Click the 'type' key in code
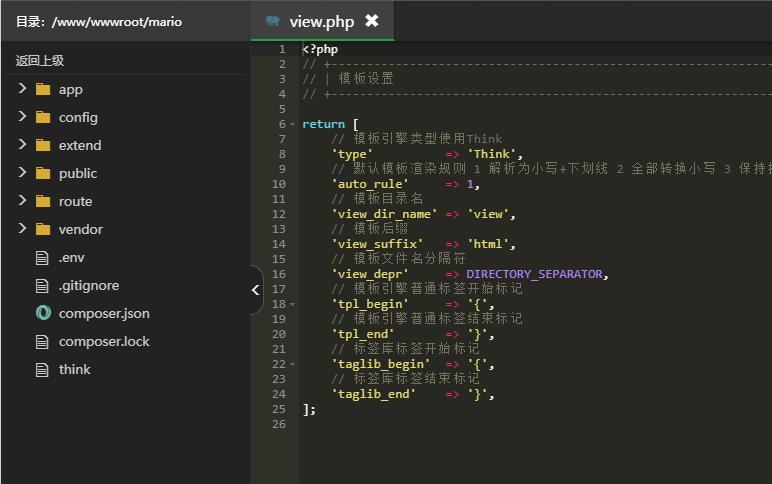 pyautogui.click(x=352, y=154)
